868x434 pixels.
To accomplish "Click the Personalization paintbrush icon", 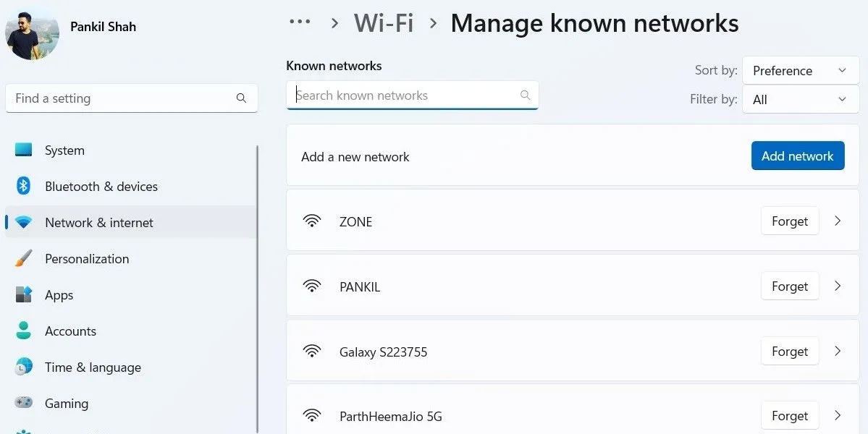I will [x=25, y=258].
